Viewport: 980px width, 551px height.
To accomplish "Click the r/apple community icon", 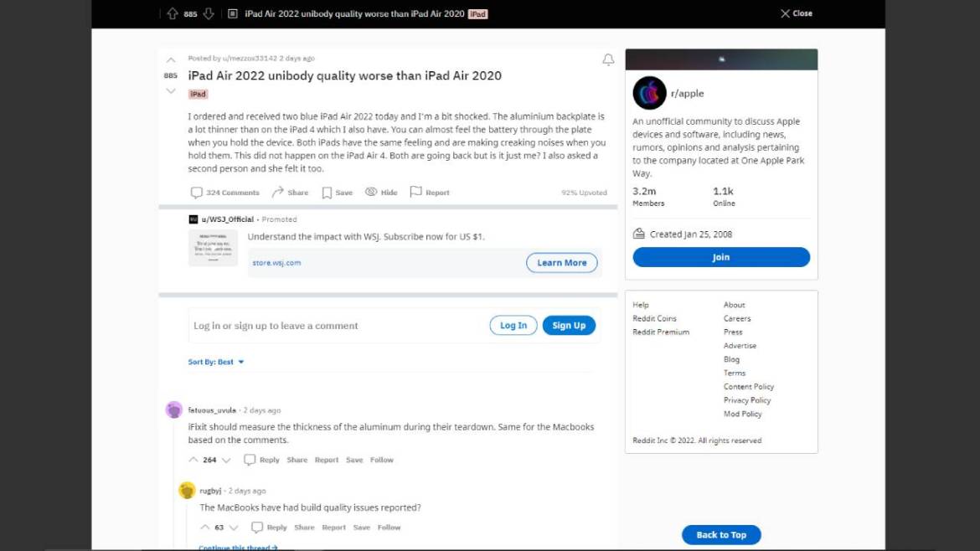I will [649, 93].
